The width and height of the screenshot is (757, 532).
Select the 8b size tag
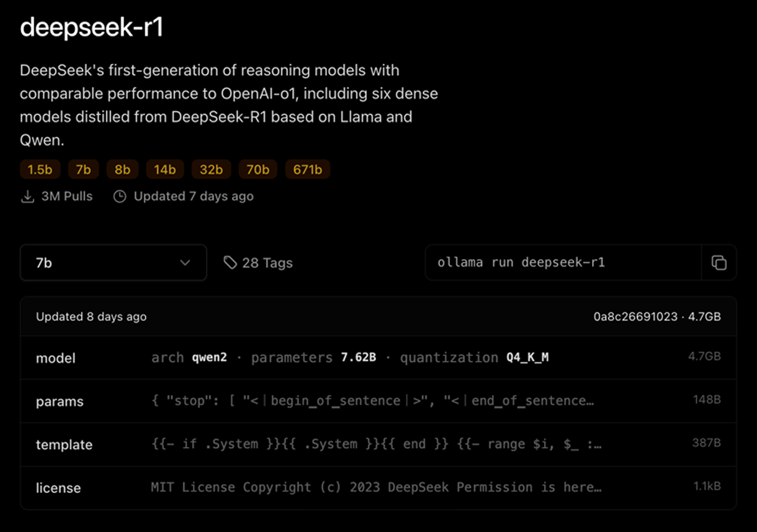pyautogui.click(x=122, y=169)
